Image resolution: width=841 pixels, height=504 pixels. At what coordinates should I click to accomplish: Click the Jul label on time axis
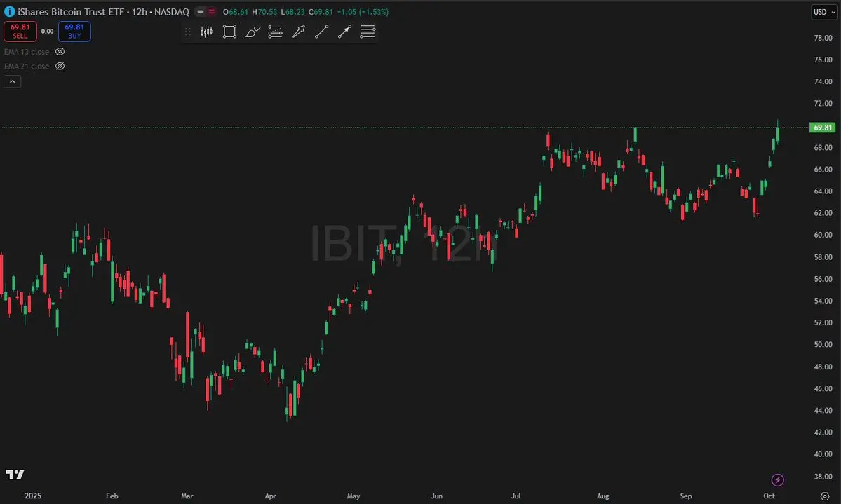tap(516, 496)
